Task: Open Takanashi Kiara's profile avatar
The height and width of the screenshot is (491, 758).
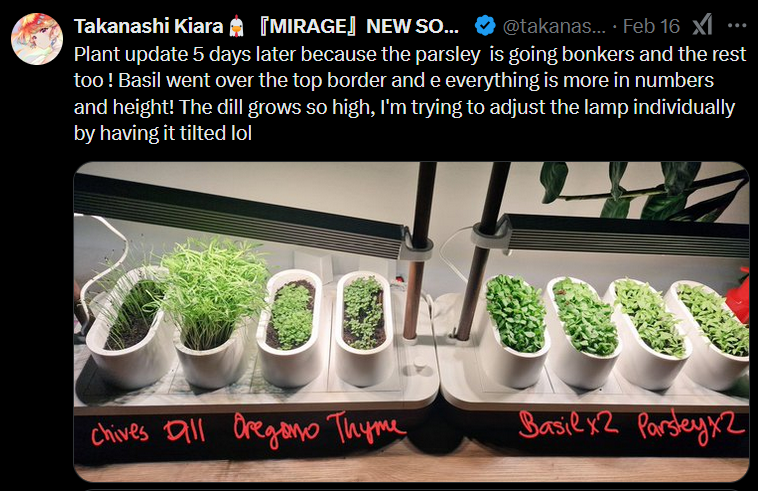Action: (37, 39)
